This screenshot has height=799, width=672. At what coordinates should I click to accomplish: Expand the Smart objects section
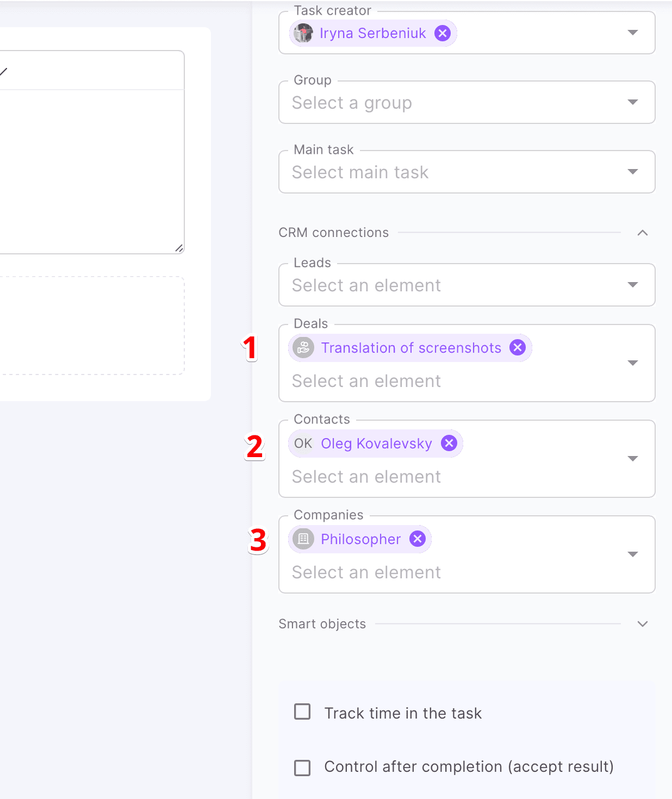point(642,624)
